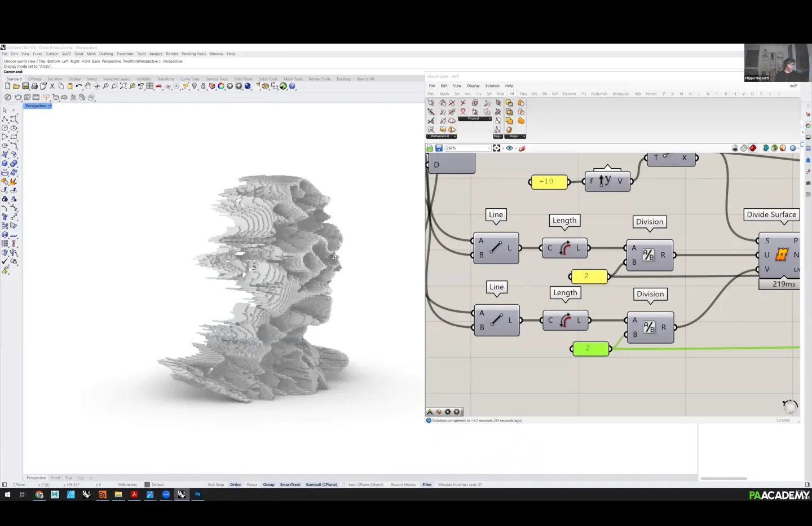The width and height of the screenshot is (812, 526).
Task: Toggle the Grasshopper preview eye icon
Action: click(509, 148)
